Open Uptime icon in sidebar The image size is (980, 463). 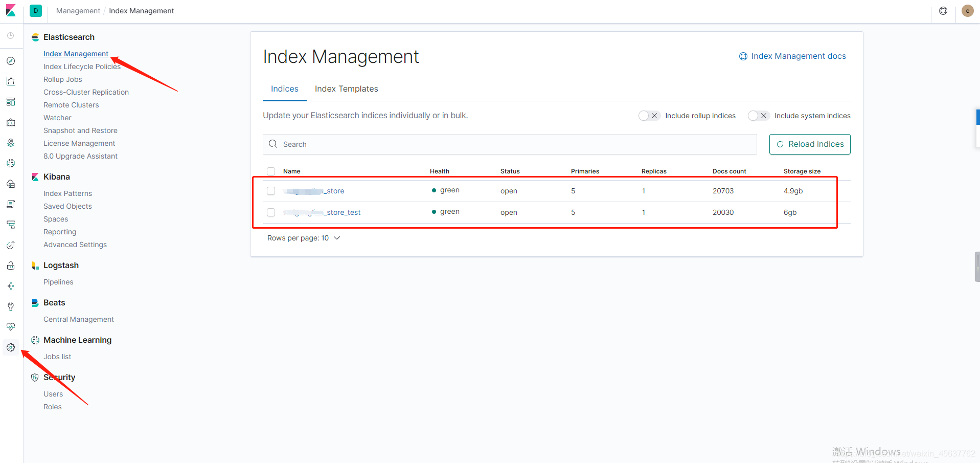[x=11, y=245]
